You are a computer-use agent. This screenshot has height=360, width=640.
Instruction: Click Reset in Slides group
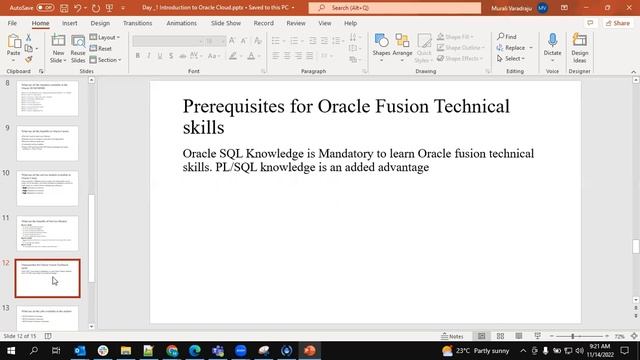(x=100, y=49)
